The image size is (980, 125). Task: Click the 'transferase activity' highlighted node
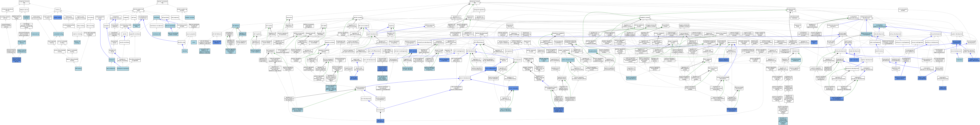[x=26, y=17]
